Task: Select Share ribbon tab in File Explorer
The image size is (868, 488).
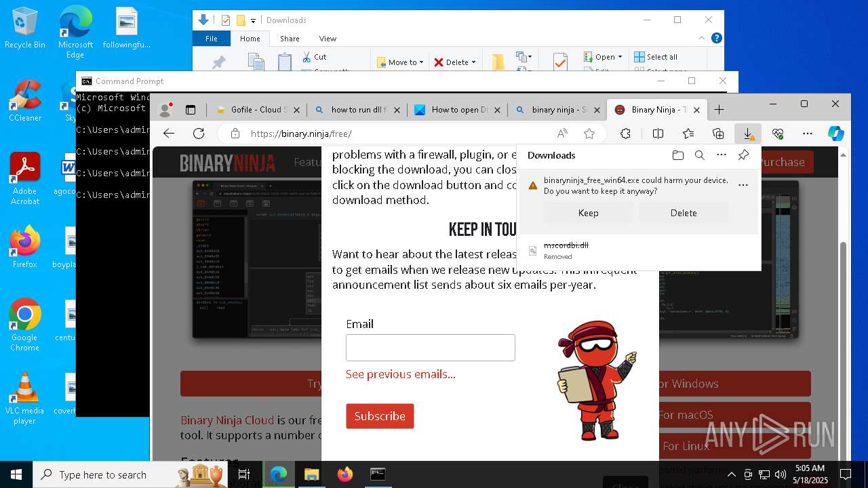Action: pos(290,39)
